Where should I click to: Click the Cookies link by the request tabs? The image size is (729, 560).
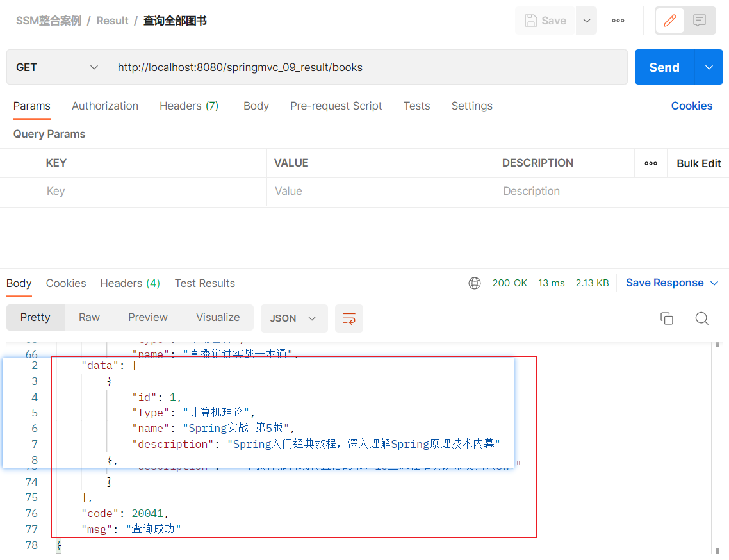click(x=691, y=106)
